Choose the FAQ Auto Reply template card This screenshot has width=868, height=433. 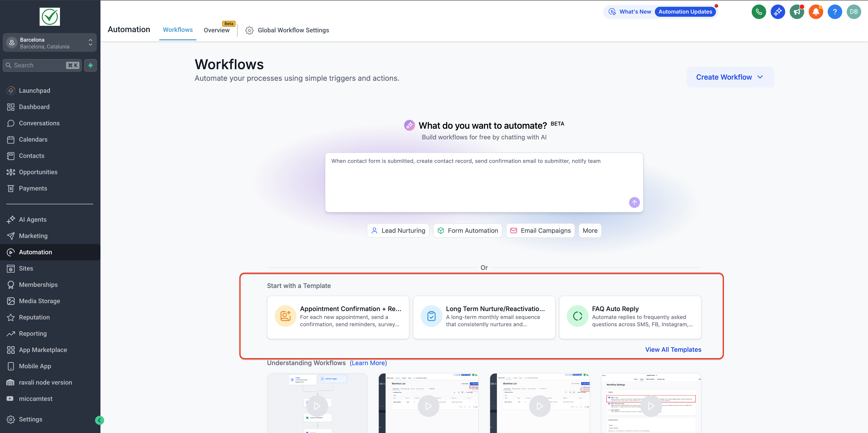click(630, 317)
